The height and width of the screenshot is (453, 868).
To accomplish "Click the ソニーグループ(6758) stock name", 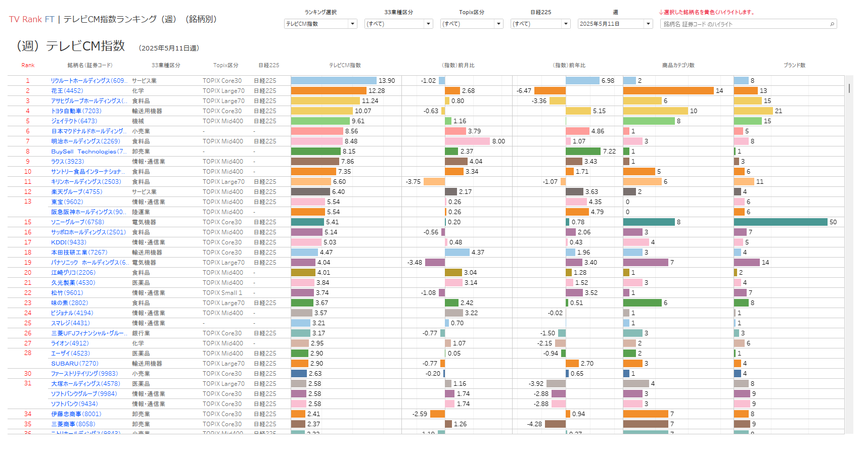I will click(x=77, y=222).
